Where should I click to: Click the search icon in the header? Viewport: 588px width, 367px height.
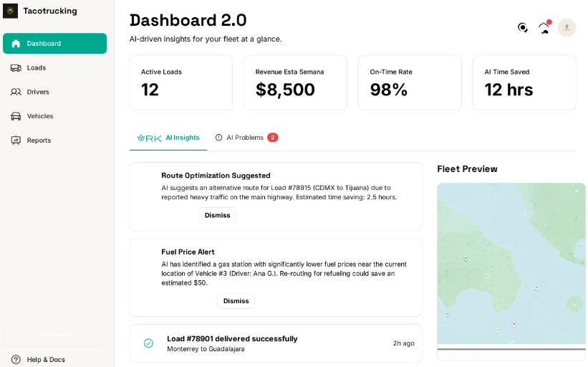click(x=523, y=27)
